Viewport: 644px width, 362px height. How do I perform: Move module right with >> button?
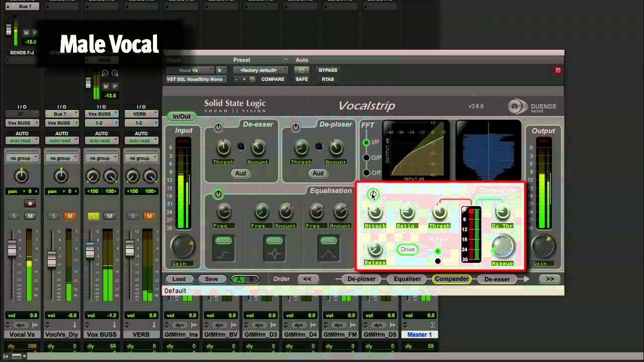click(x=549, y=279)
